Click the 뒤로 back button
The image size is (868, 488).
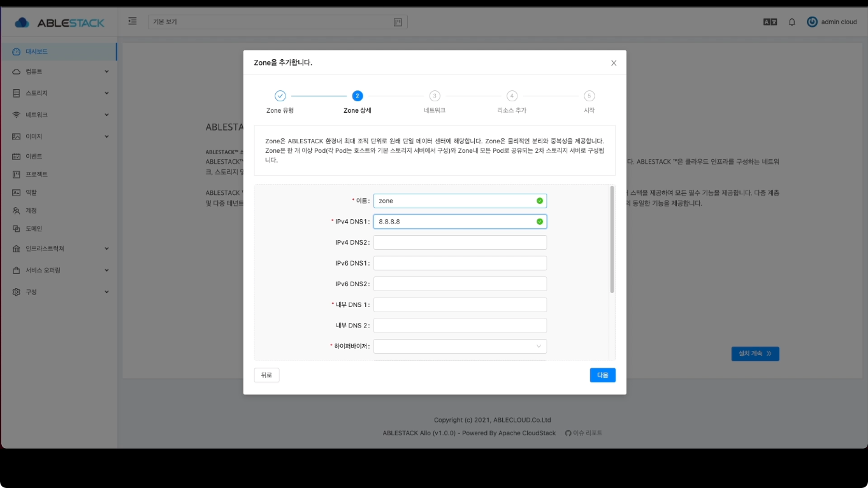click(266, 375)
